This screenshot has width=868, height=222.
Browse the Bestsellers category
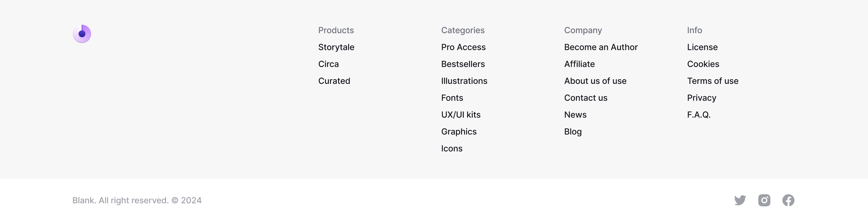click(463, 64)
